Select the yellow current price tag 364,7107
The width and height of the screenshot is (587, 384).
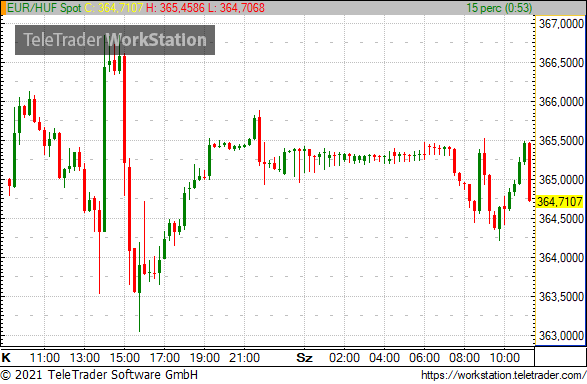point(560,202)
